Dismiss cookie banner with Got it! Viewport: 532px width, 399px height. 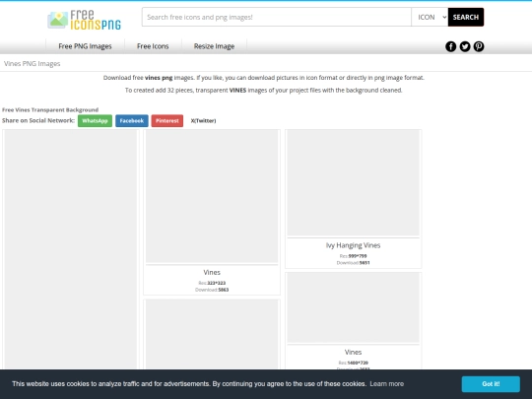click(x=491, y=384)
